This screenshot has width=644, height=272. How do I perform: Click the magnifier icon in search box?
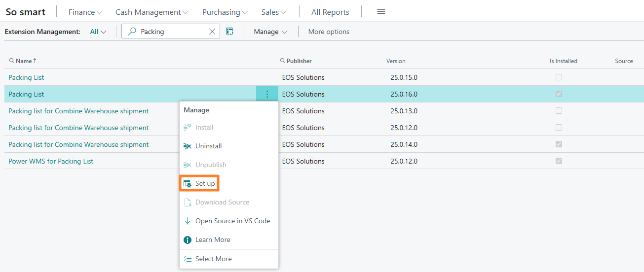pos(132,32)
